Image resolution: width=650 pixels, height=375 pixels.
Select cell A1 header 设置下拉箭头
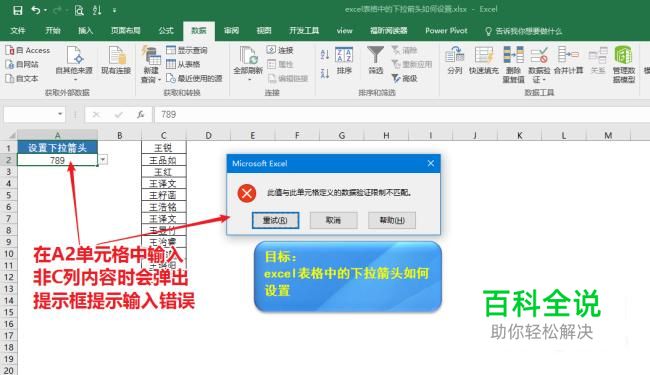click(57, 148)
